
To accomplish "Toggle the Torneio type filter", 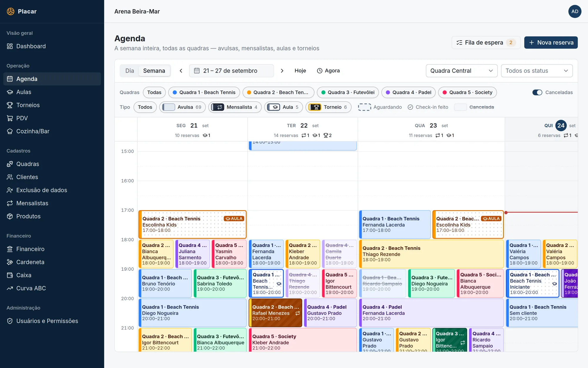I will [x=328, y=107].
